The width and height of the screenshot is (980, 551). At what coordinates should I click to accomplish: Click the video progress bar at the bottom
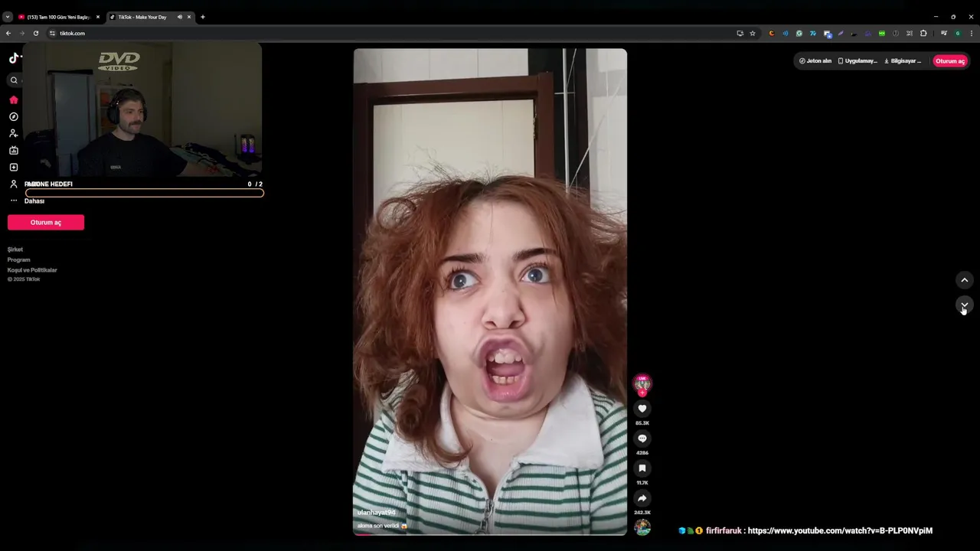point(490,534)
